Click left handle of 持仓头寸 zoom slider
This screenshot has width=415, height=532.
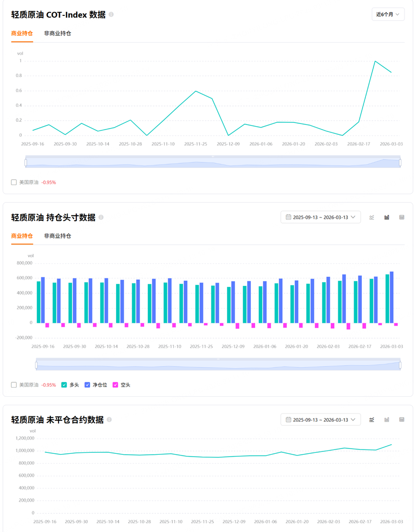pyautogui.click(x=36, y=366)
